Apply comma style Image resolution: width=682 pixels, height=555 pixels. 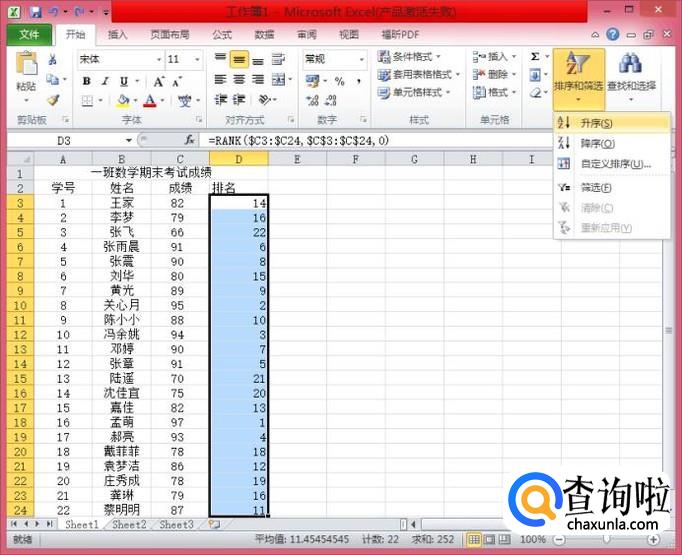tap(358, 81)
